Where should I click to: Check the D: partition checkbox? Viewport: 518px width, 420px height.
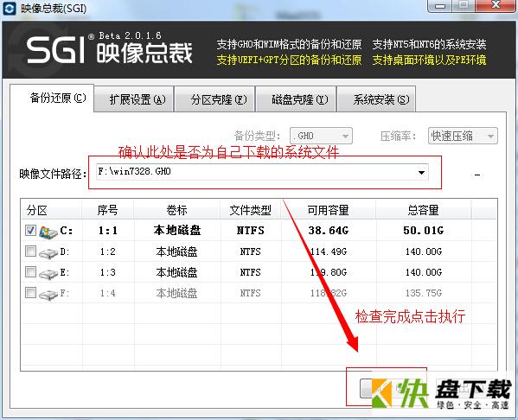coord(30,251)
